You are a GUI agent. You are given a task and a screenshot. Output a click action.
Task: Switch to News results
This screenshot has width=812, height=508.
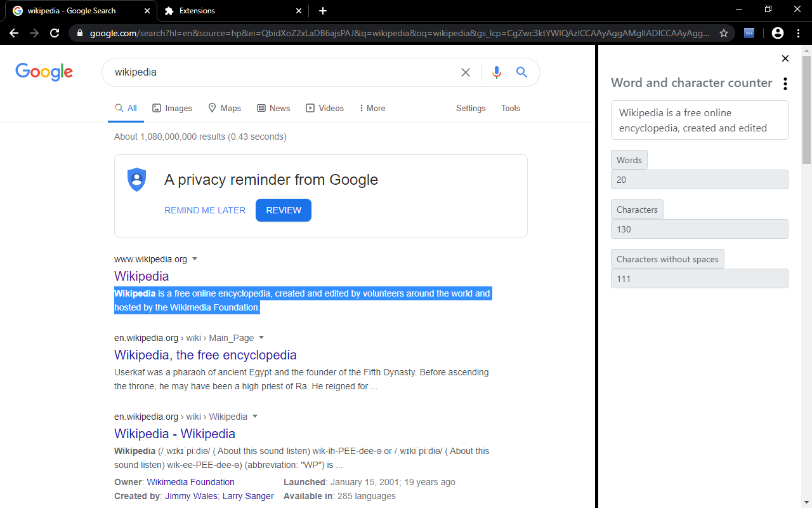click(273, 109)
